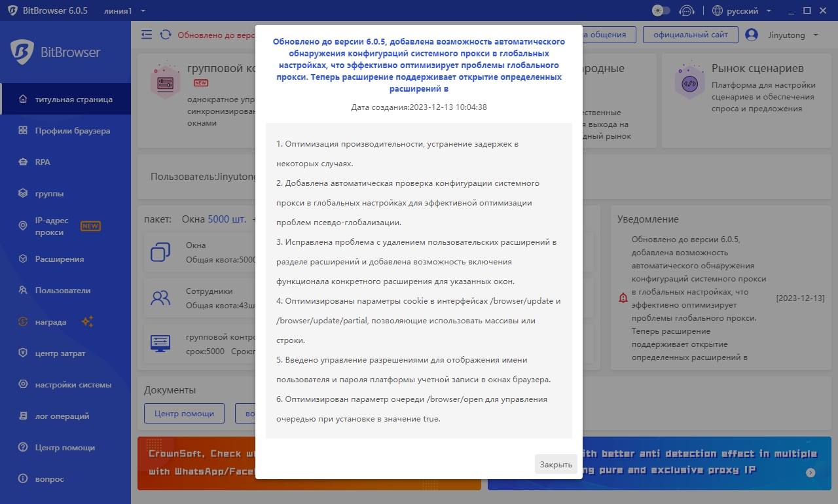
Task: Click the gear icon beside настройки системы
Action: pos(23,385)
